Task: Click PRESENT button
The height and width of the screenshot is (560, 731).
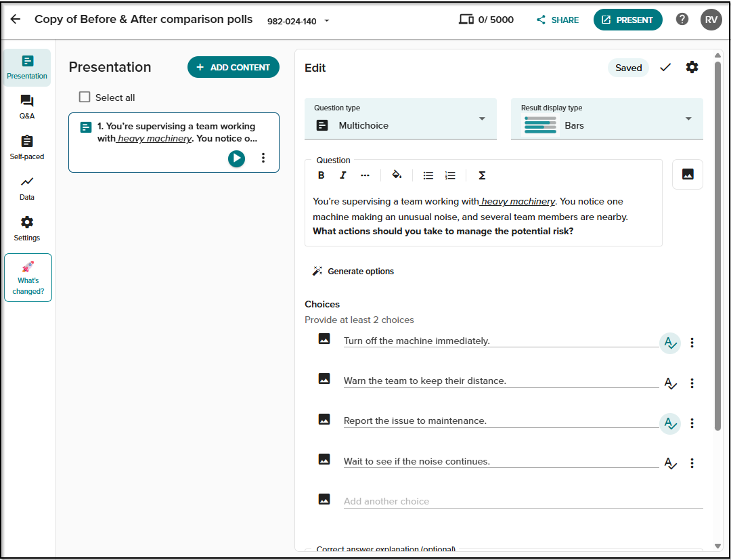Action: tap(627, 20)
